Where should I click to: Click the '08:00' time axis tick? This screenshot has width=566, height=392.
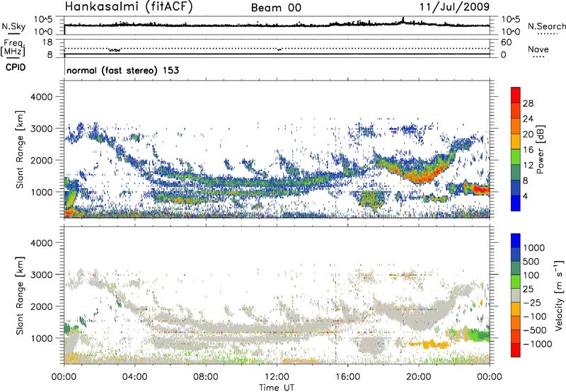pos(206,377)
